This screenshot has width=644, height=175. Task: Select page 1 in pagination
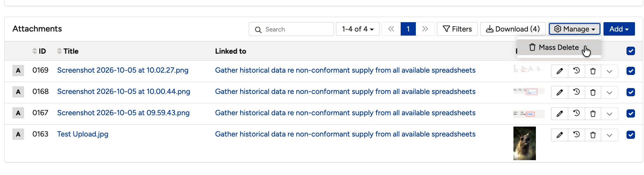pyautogui.click(x=408, y=29)
